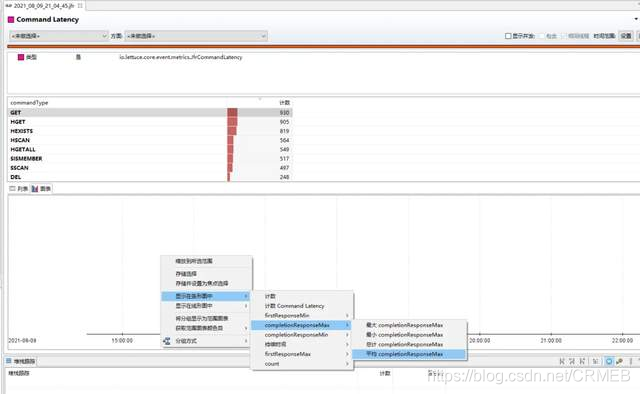The width and height of the screenshot is (640, 394).
Task: Switch to the 图表 chart tab
Action: pos(41,189)
